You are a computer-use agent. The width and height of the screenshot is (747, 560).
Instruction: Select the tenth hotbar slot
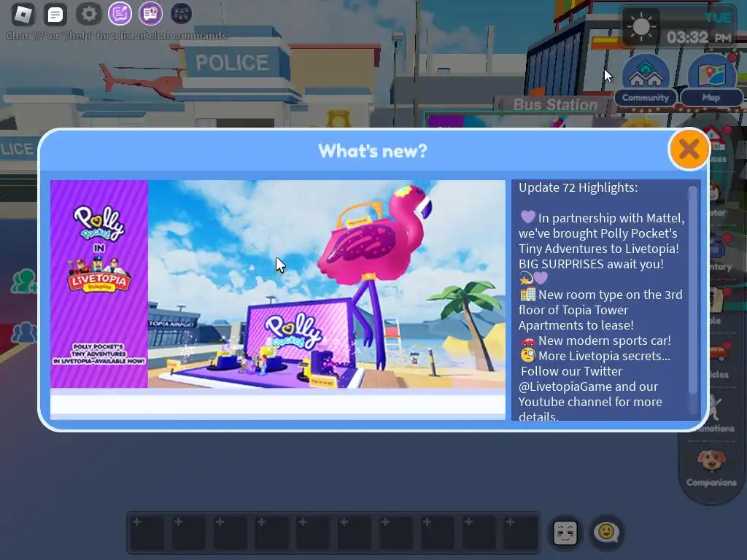pyautogui.click(x=521, y=533)
